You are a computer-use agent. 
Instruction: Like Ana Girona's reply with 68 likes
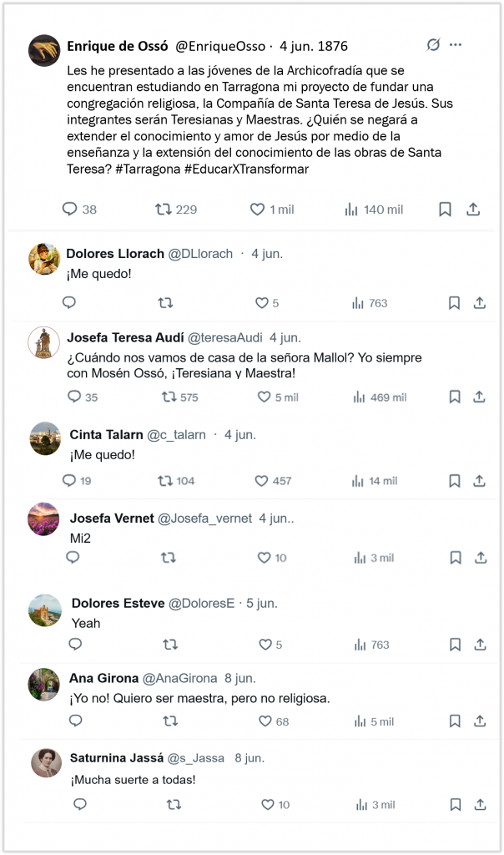265,721
